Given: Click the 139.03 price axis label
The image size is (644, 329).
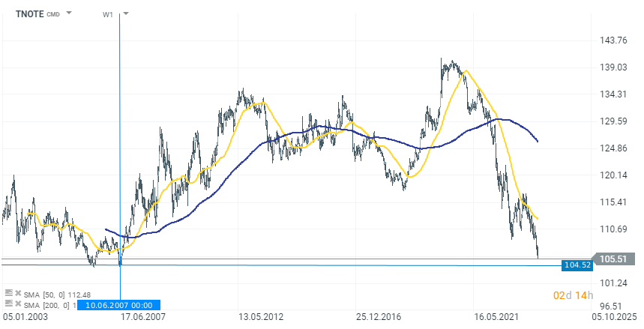Looking at the screenshot, I should 613,67.
